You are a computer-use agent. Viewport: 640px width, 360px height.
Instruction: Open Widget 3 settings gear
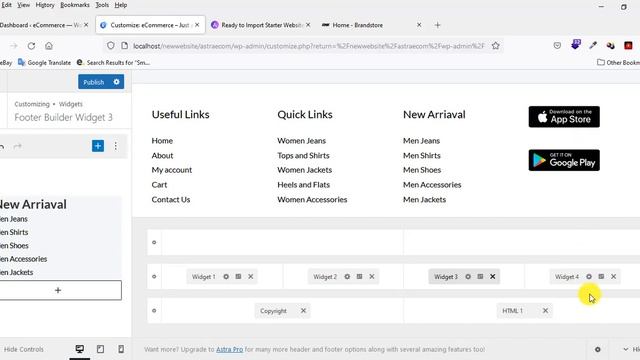pos(468,277)
